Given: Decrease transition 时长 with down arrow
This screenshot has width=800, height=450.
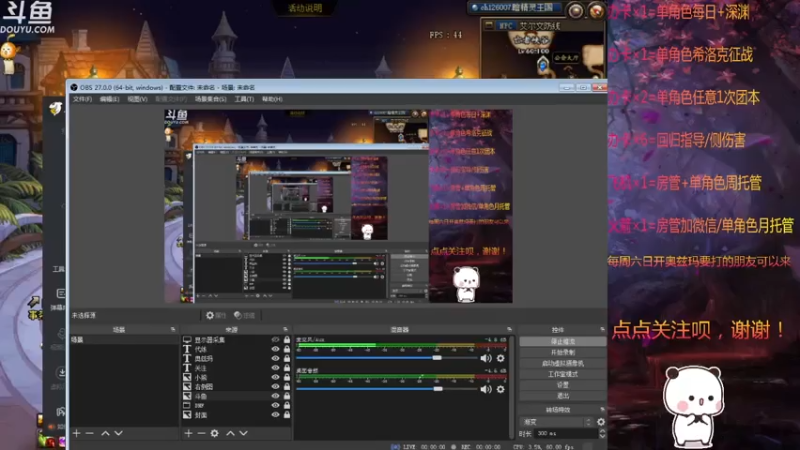Looking at the screenshot, I should click(602, 436).
